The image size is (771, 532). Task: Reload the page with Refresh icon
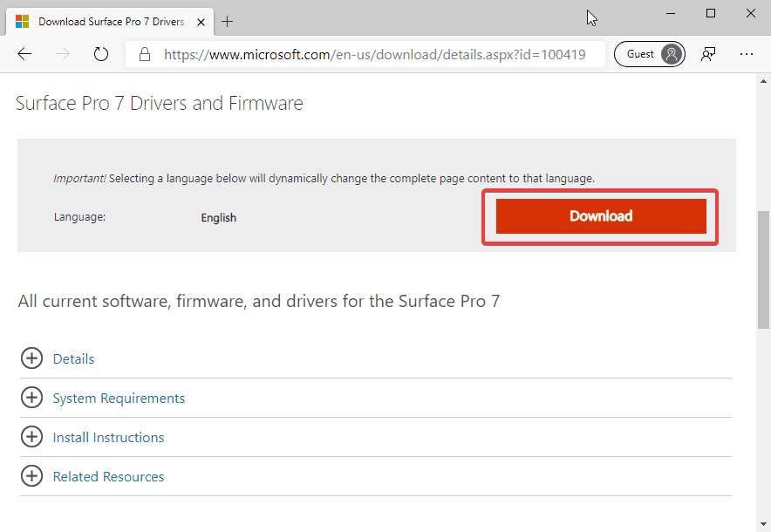point(101,54)
